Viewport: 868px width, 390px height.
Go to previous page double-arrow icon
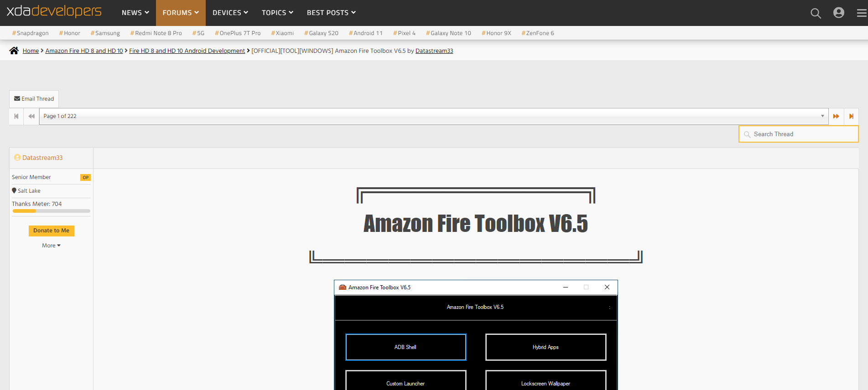[x=31, y=116]
